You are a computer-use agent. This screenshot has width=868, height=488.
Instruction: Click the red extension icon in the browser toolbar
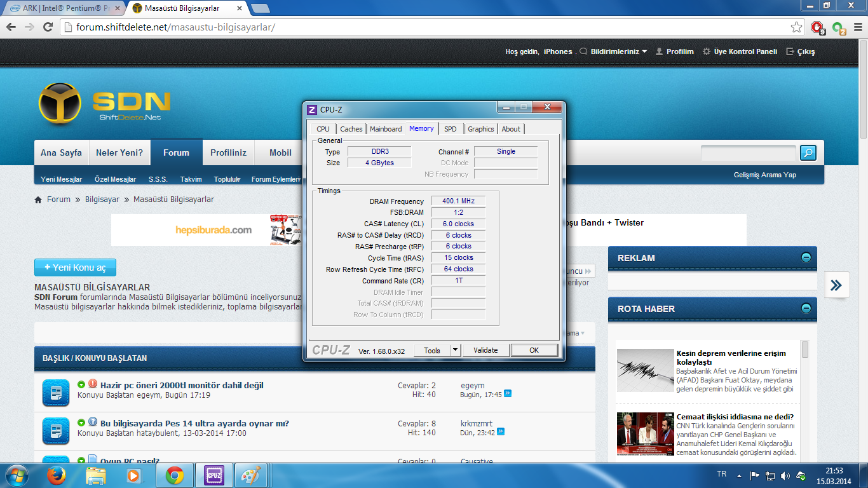coord(818,28)
